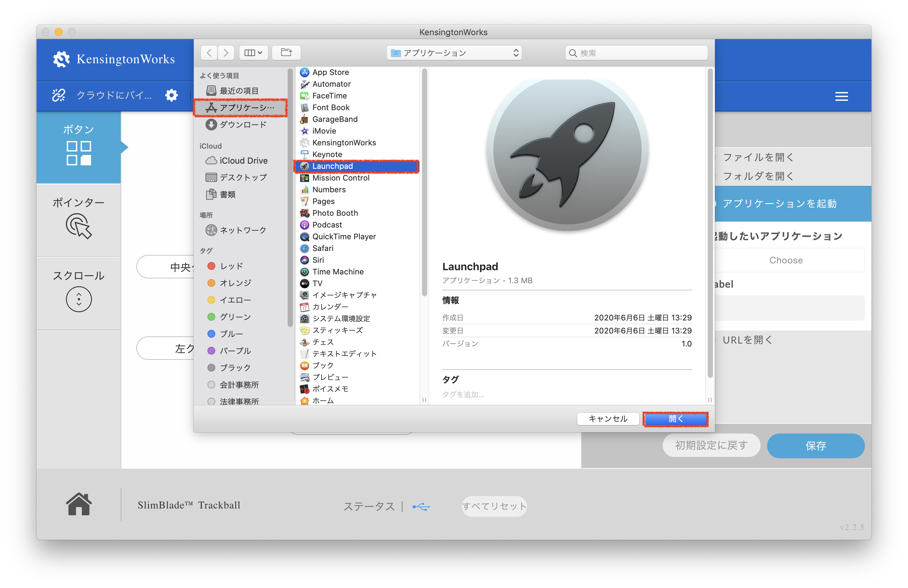Select the Numbers chart icon
The width and height of the screenshot is (908, 588).
[x=304, y=189]
